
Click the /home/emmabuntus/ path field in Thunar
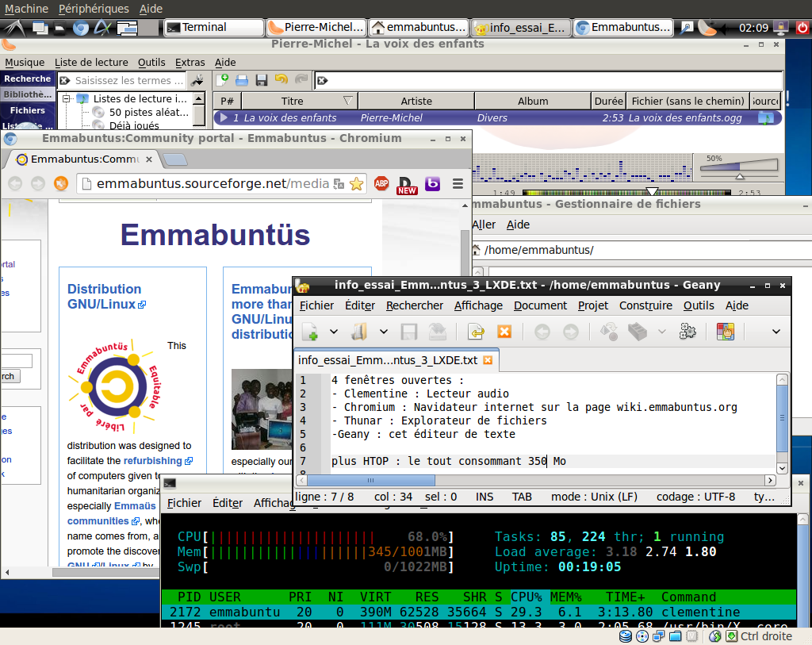point(642,250)
